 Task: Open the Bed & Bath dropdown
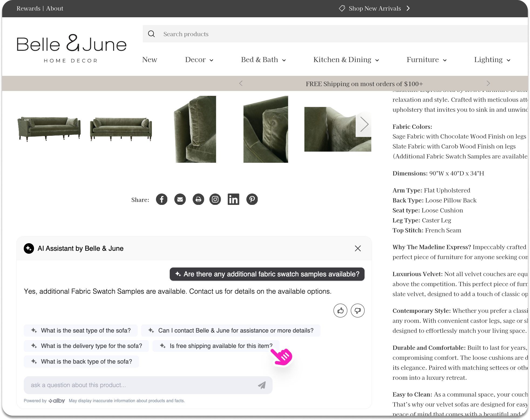[x=263, y=60]
